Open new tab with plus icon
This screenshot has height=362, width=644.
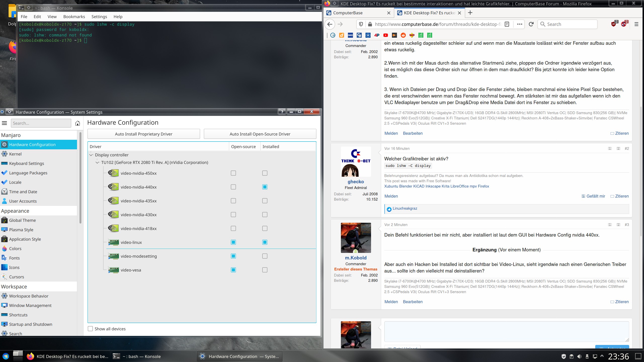point(470,13)
